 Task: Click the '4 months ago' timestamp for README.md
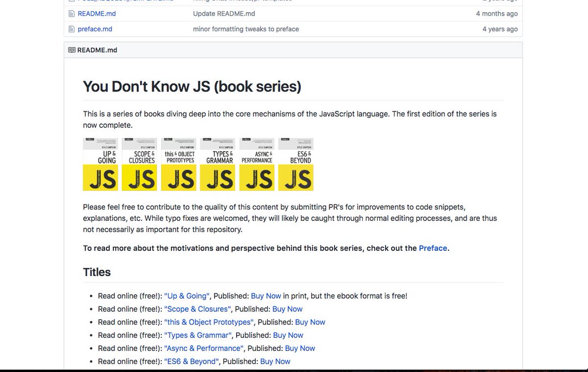[x=497, y=14]
